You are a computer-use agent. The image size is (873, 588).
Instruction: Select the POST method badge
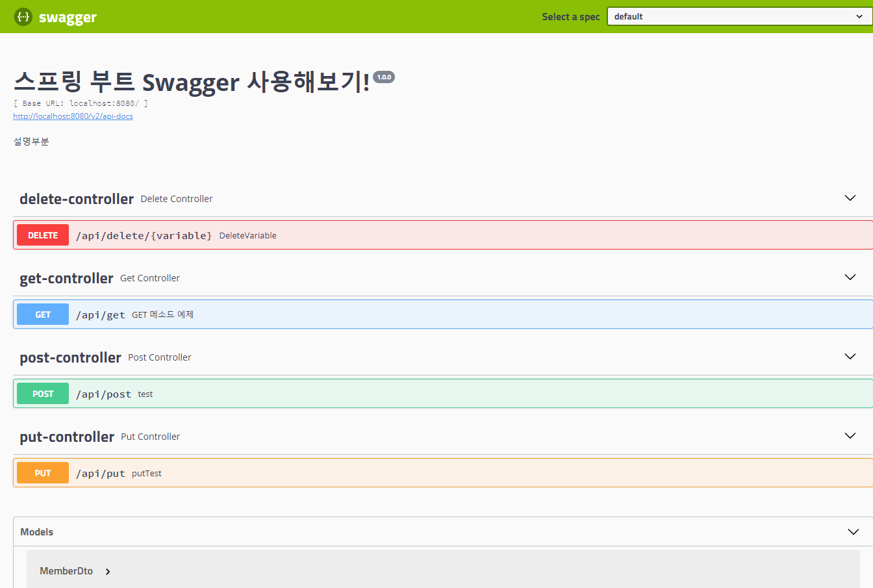[x=42, y=393]
